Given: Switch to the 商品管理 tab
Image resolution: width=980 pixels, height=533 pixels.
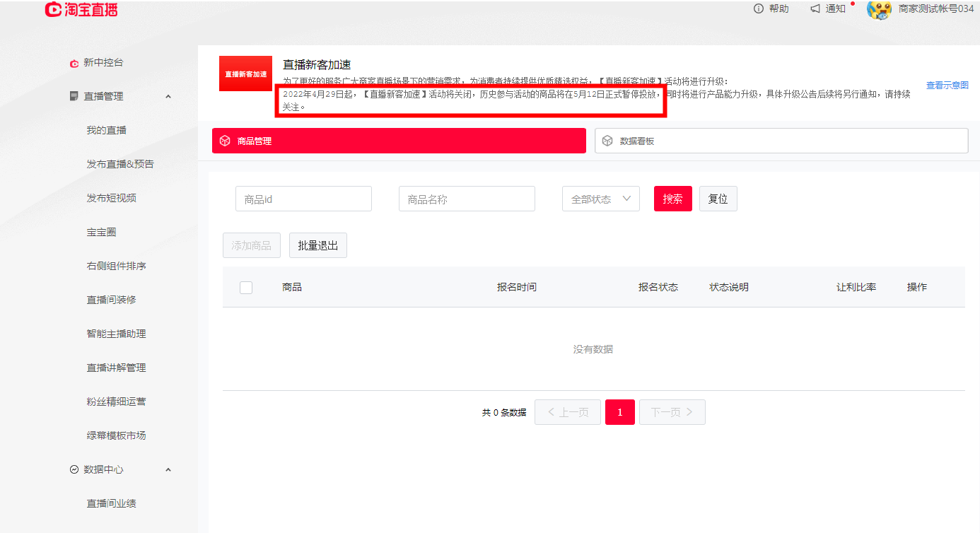Looking at the screenshot, I should (x=399, y=141).
